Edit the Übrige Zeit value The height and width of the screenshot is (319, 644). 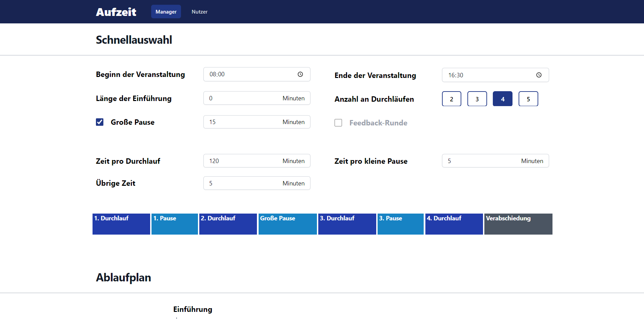coord(244,183)
